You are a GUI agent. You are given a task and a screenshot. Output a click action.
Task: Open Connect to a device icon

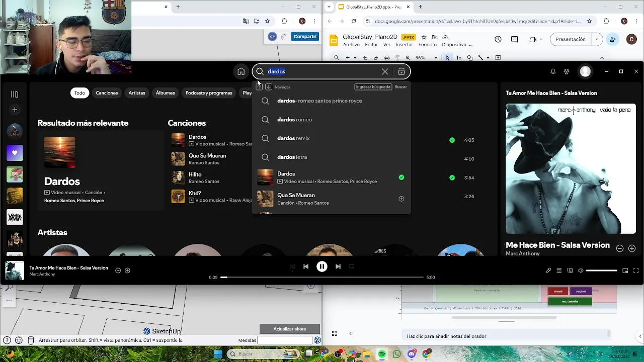click(x=570, y=270)
